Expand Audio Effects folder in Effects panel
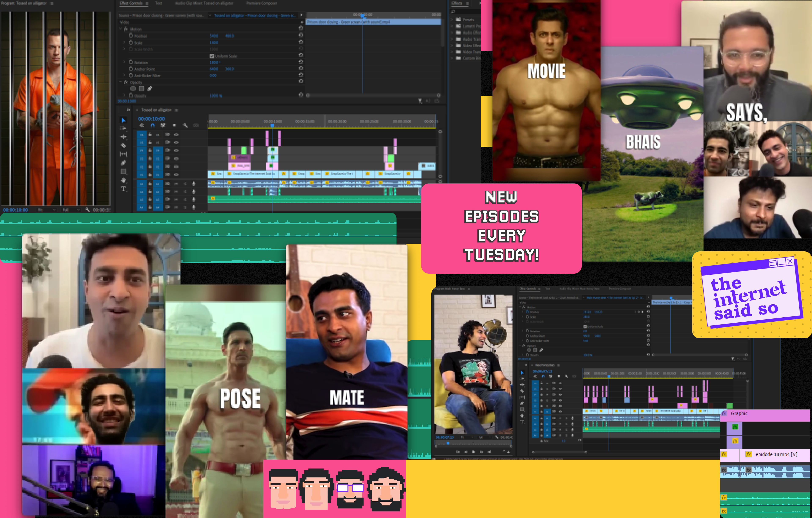 coord(452,33)
